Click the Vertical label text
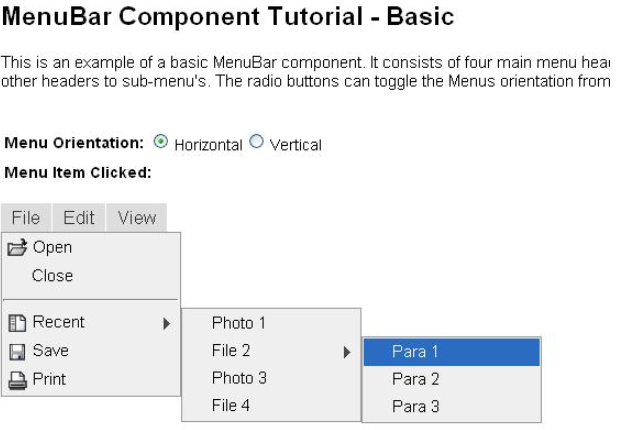This screenshot has height=430, width=617. click(296, 145)
